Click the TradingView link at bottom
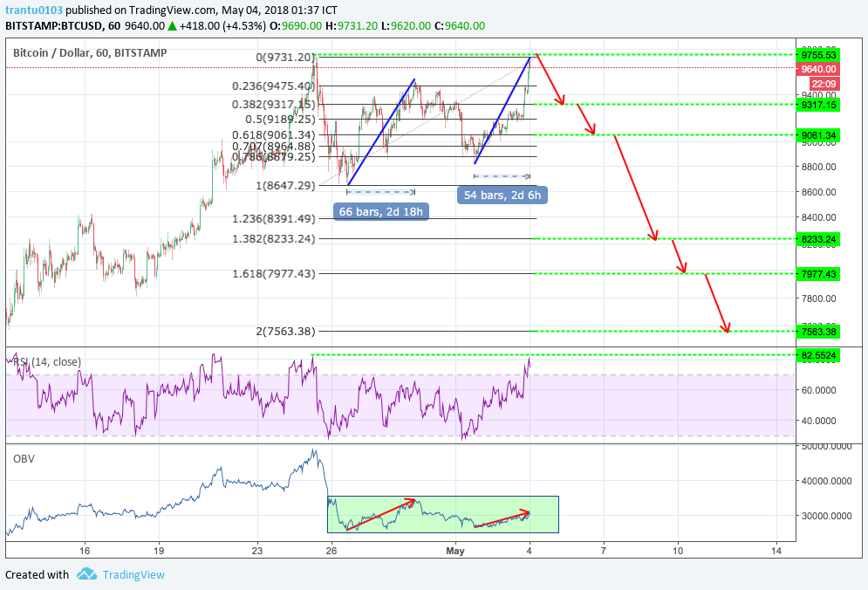This screenshot has width=868, height=590. click(x=133, y=574)
